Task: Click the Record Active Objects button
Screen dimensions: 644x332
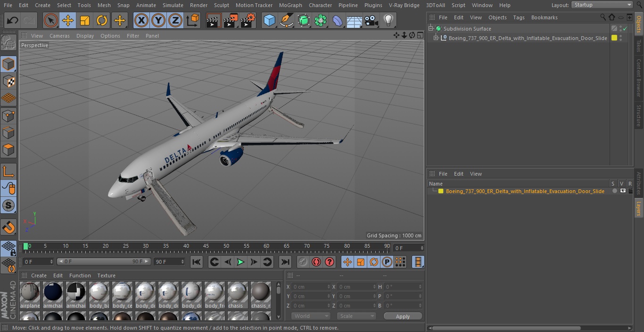Action: point(303,262)
